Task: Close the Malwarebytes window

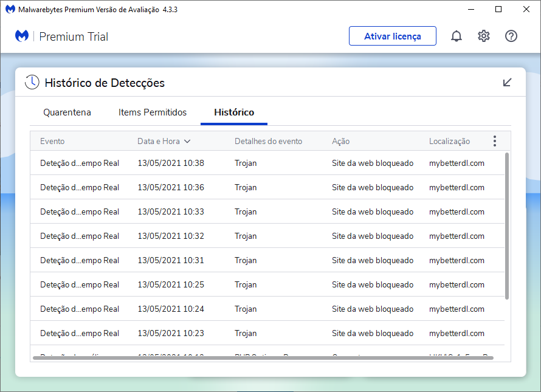Action: [x=526, y=9]
